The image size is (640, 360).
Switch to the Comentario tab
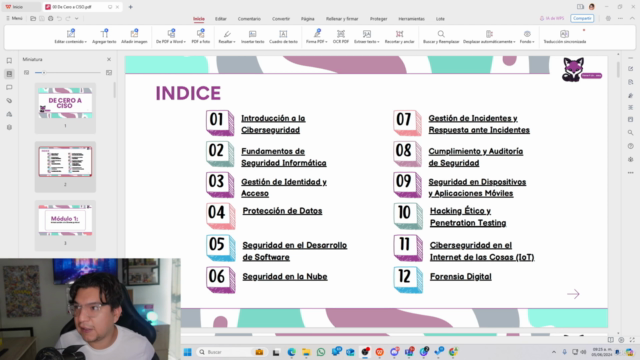[x=249, y=19]
